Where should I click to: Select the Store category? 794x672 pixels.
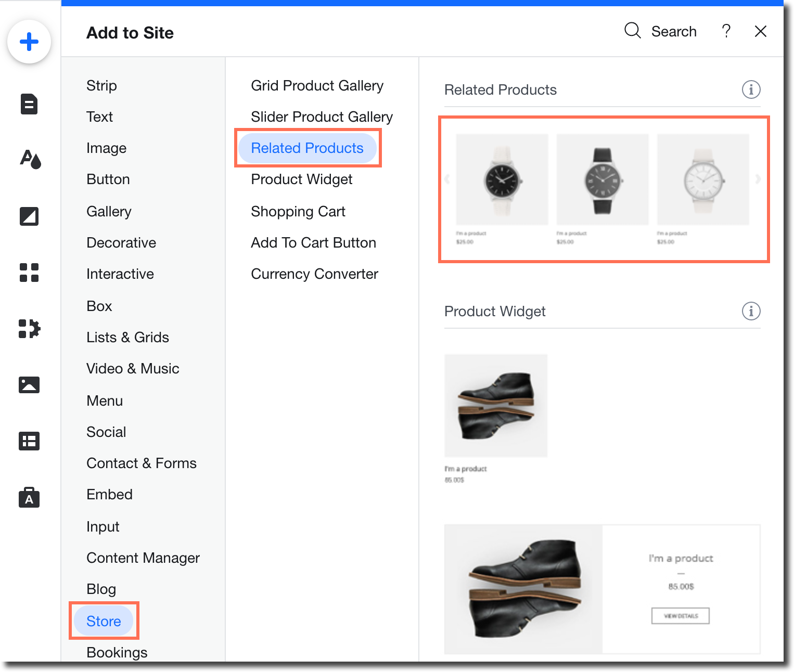pos(104,621)
